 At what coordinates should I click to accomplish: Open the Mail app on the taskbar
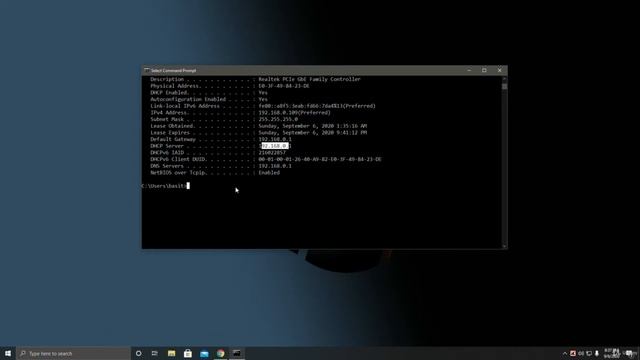pyautogui.click(x=204, y=353)
